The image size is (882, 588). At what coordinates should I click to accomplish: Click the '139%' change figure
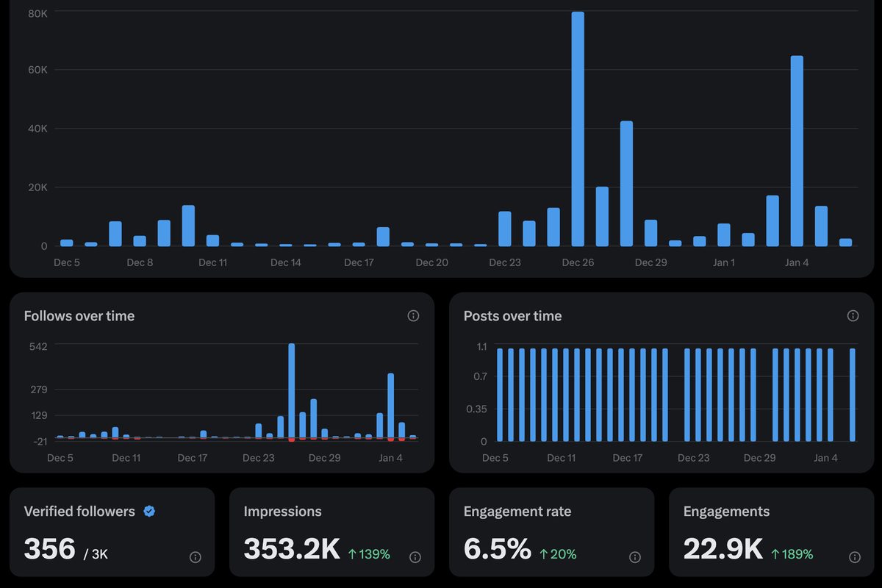pyautogui.click(x=375, y=554)
